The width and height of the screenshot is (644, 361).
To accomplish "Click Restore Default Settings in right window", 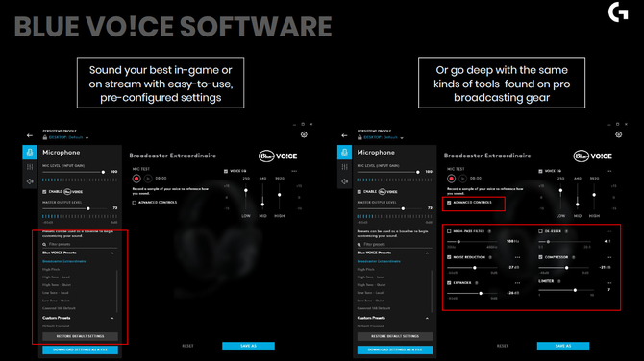I will (x=395, y=336).
